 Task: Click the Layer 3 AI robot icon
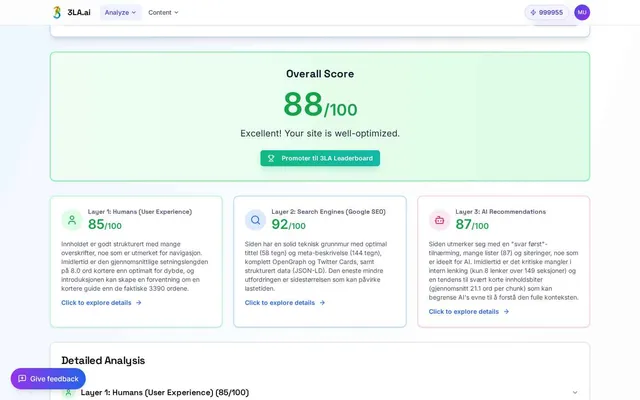(439, 220)
